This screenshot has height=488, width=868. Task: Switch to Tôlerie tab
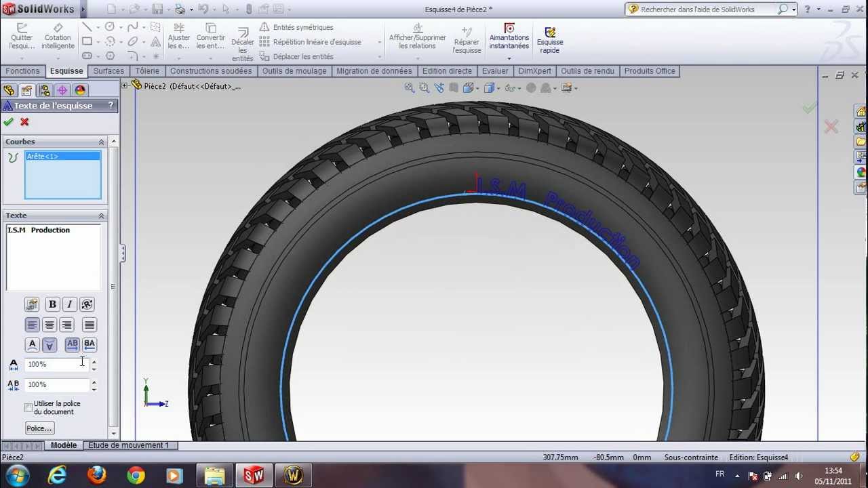click(147, 71)
